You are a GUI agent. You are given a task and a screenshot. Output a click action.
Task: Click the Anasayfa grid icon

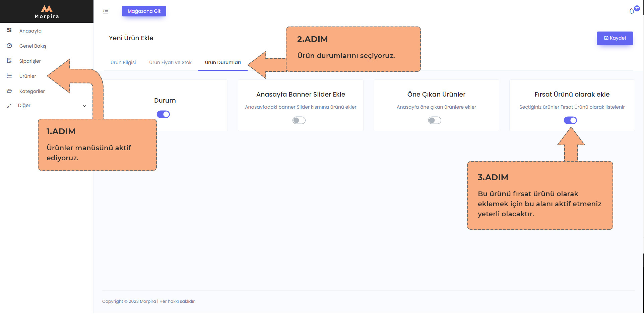(9, 30)
